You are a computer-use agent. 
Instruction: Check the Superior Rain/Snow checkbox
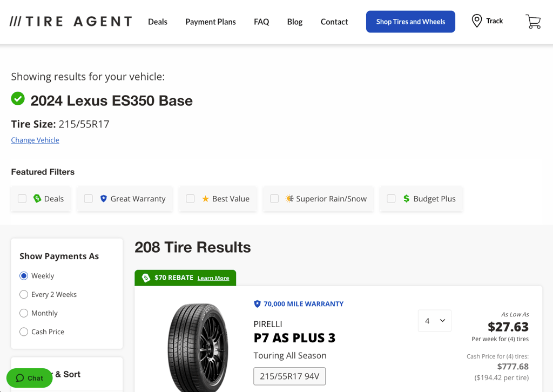point(274,199)
